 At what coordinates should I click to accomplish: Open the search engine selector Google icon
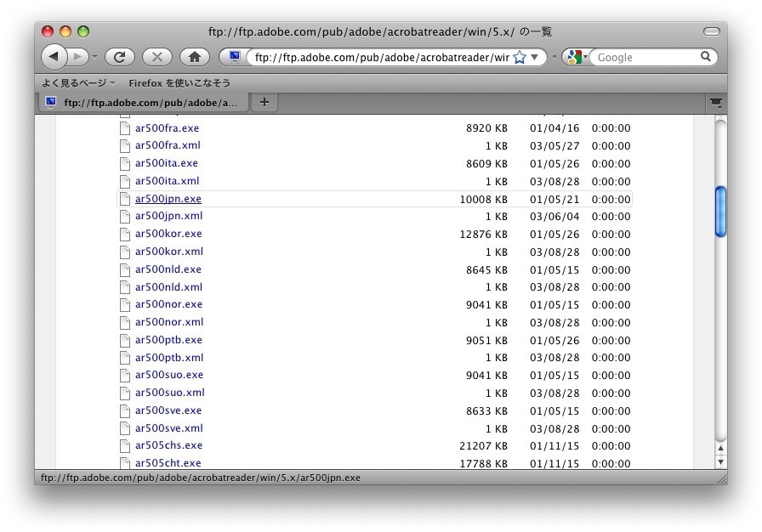[x=577, y=57]
